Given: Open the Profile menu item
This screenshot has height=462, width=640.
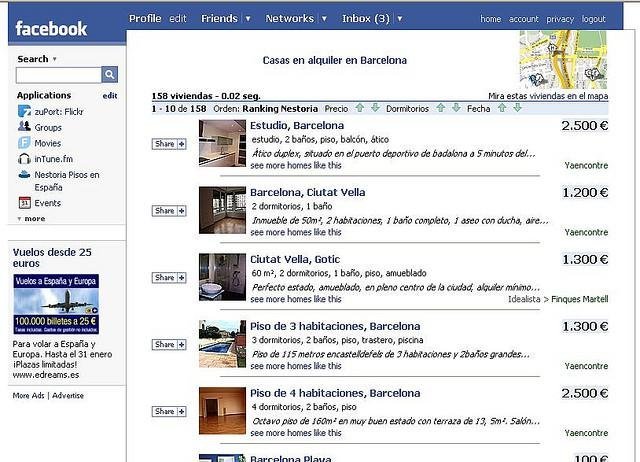Looking at the screenshot, I should 145,19.
